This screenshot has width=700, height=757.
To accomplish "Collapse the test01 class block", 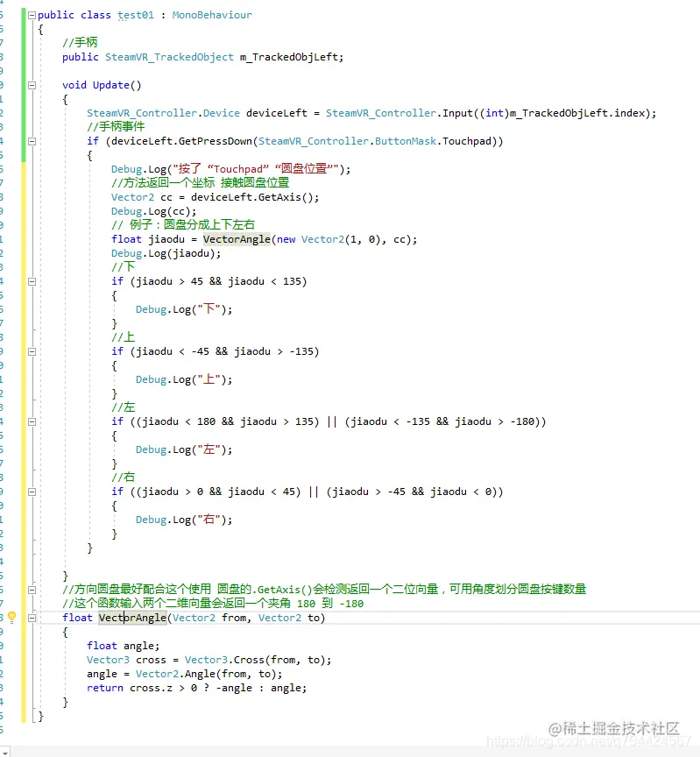I will (x=32, y=15).
